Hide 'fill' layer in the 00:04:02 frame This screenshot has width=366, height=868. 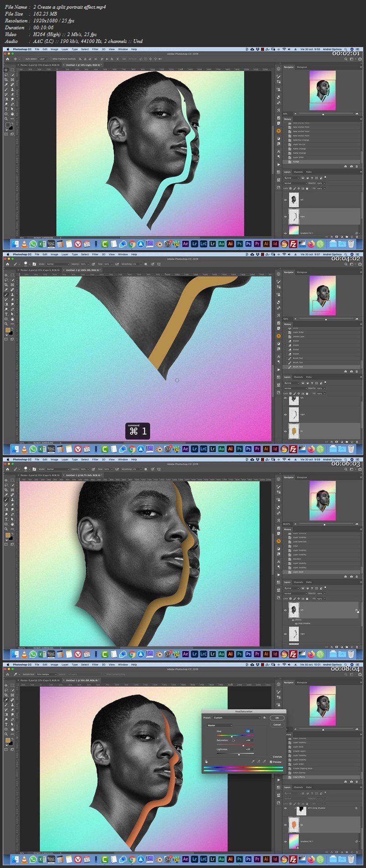click(285, 431)
